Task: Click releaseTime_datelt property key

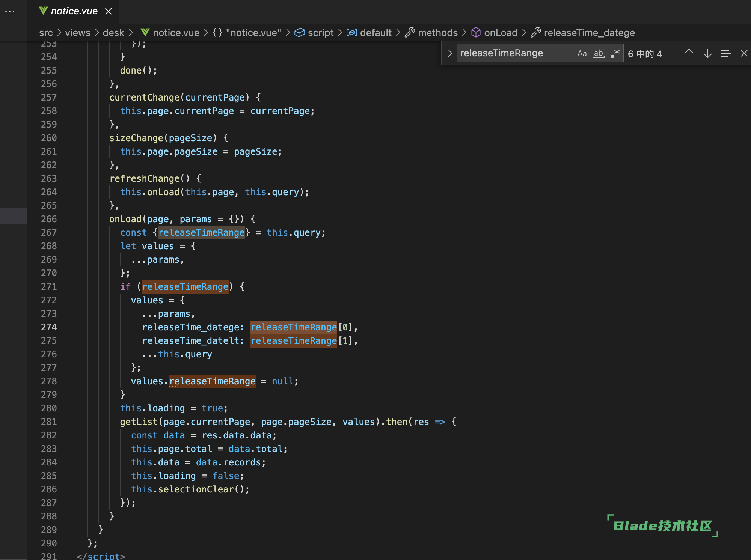Action: 190,340
